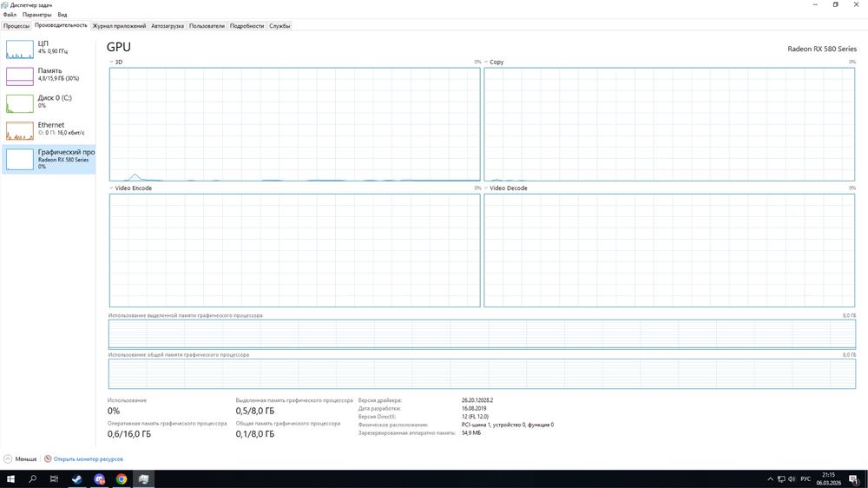Image resolution: width=868 pixels, height=488 pixels.
Task: Click the shared GPU memory usage graph
Action: 482,374
